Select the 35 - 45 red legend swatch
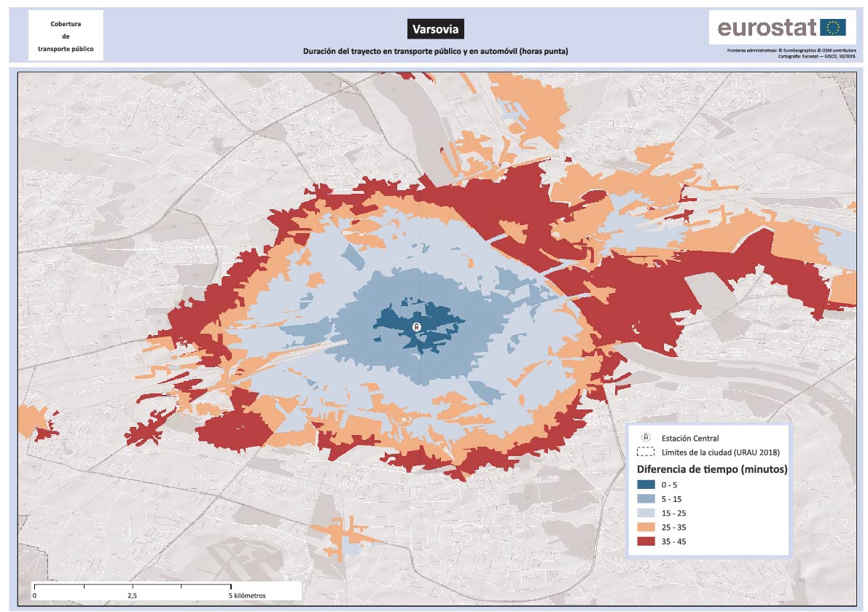The image size is (868, 612). point(646,541)
